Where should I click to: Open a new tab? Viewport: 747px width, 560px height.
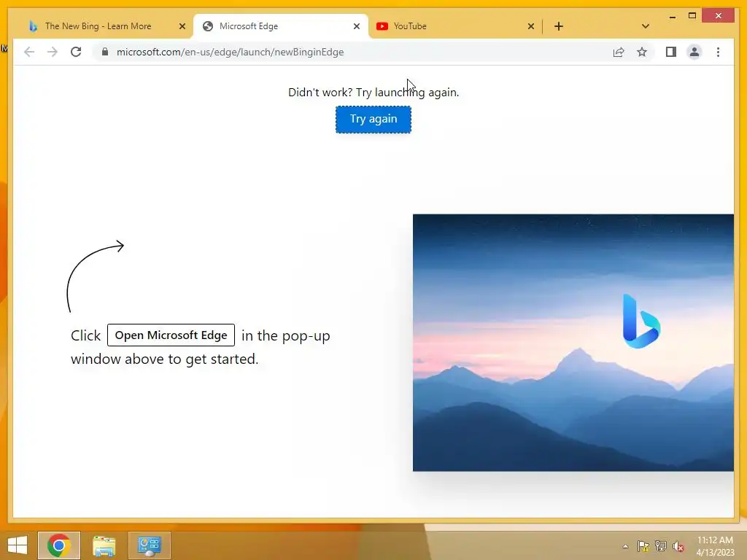pyautogui.click(x=558, y=26)
